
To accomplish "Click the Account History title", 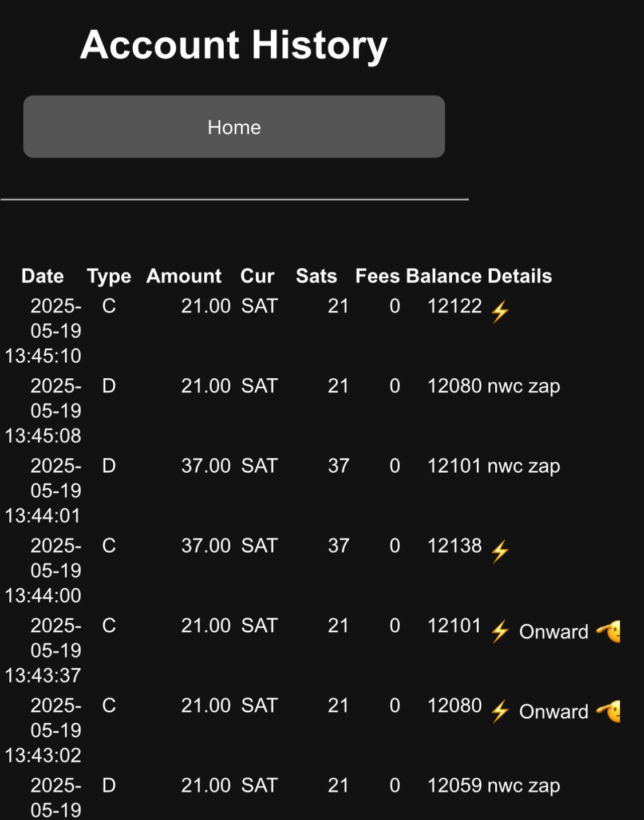I will coord(234,45).
